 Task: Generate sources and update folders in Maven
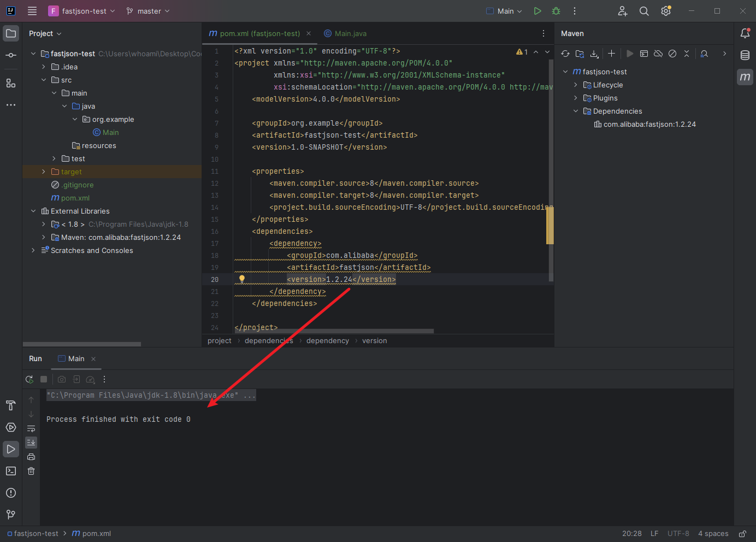tap(580, 54)
